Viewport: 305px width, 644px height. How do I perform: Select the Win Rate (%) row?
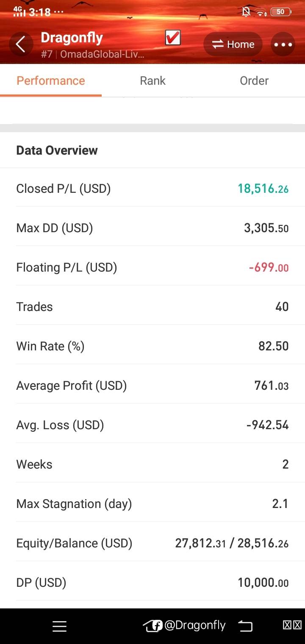(152, 346)
